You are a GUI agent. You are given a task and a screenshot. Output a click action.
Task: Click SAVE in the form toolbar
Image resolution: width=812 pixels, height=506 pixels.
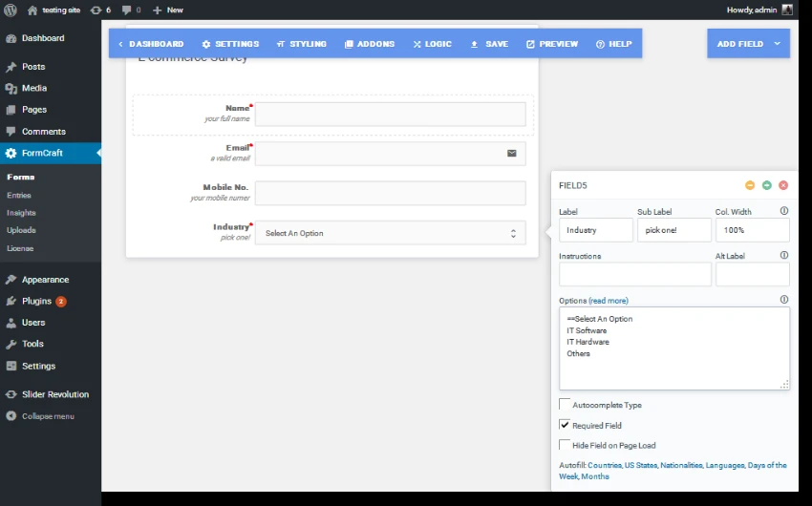coord(489,44)
